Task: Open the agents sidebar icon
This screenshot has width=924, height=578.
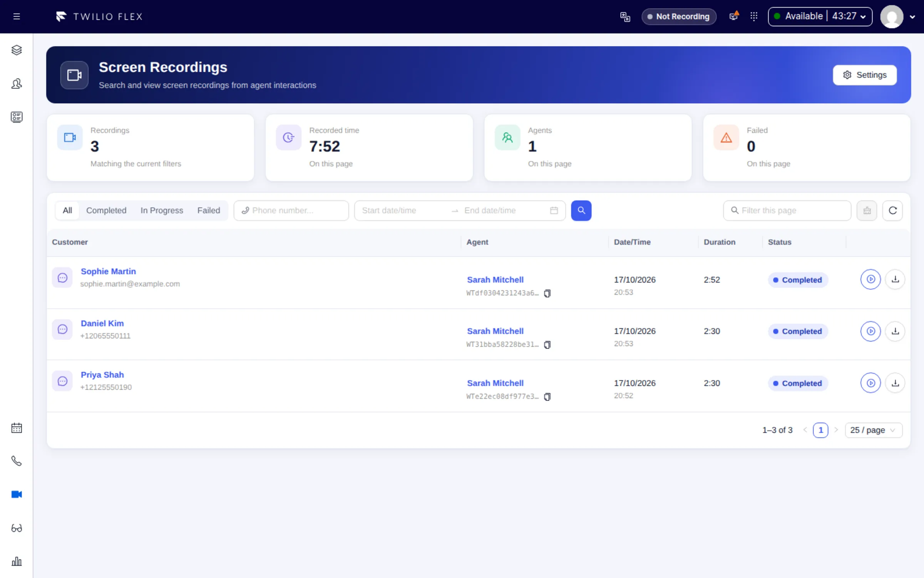Action: coord(17,84)
